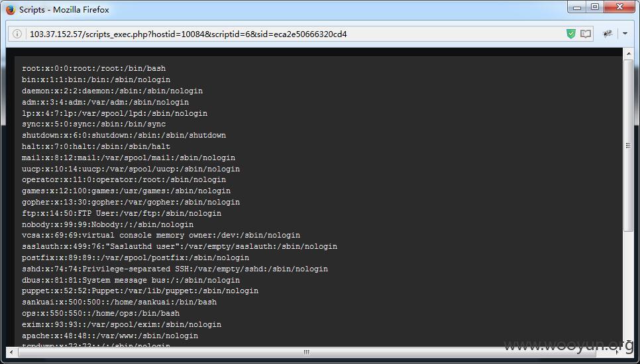Click the line starting "postfix:x:89:89"
The image size is (640, 364).
point(136,257)
